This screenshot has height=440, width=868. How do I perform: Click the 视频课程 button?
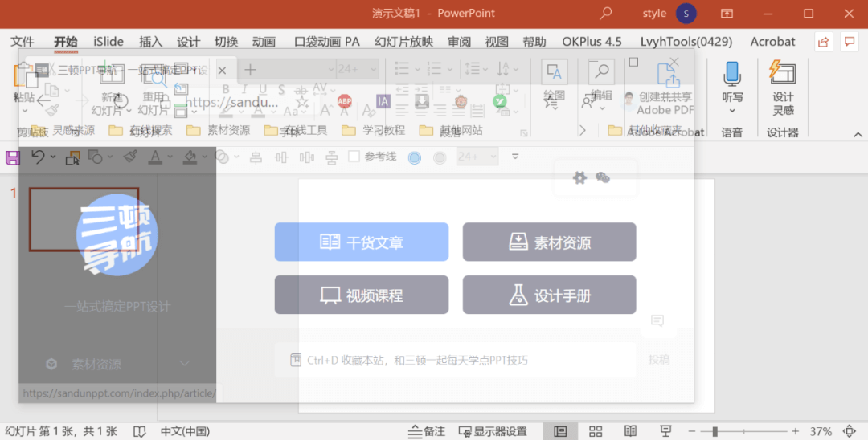pos(362,295)
